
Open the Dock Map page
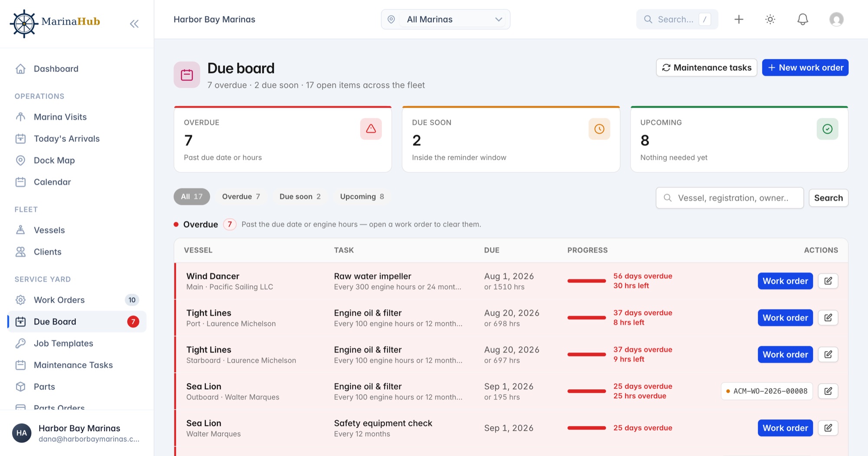(x=77, y=160)
